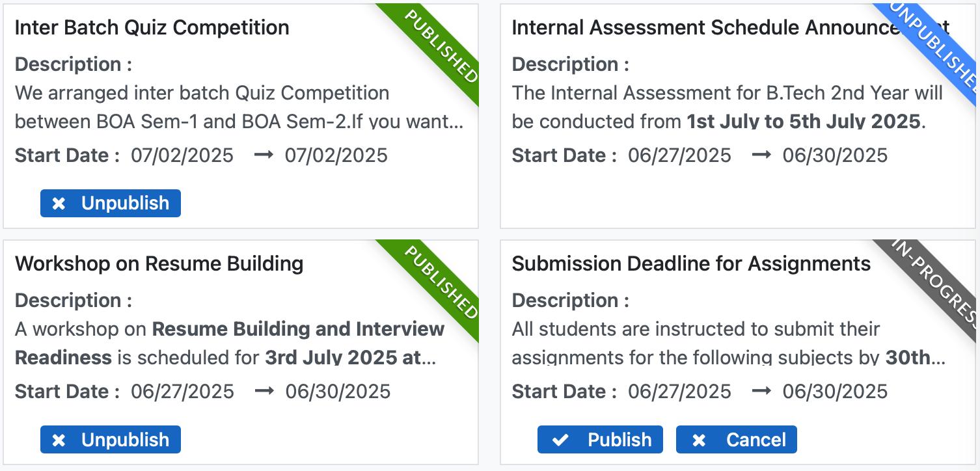This screenshot has width=980, height=471.
Task: Click the X icon on Resume Workshop Unpublish button
Action: [x=59, y=440]
